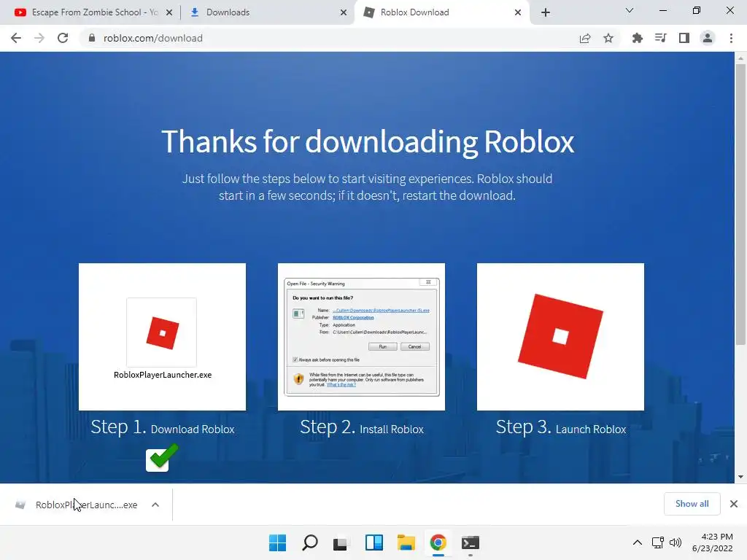Click the Step 3 Roblox logo image

tap(561, 337)
